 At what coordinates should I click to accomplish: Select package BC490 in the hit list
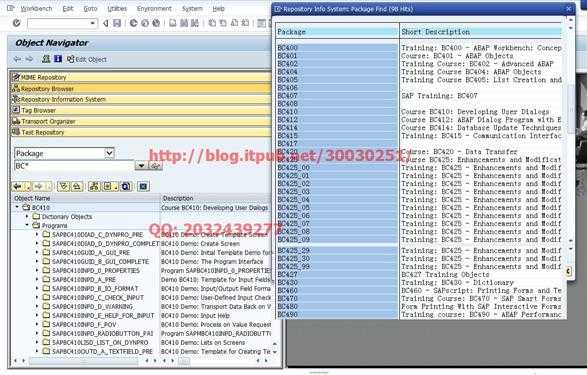[337, 314]
